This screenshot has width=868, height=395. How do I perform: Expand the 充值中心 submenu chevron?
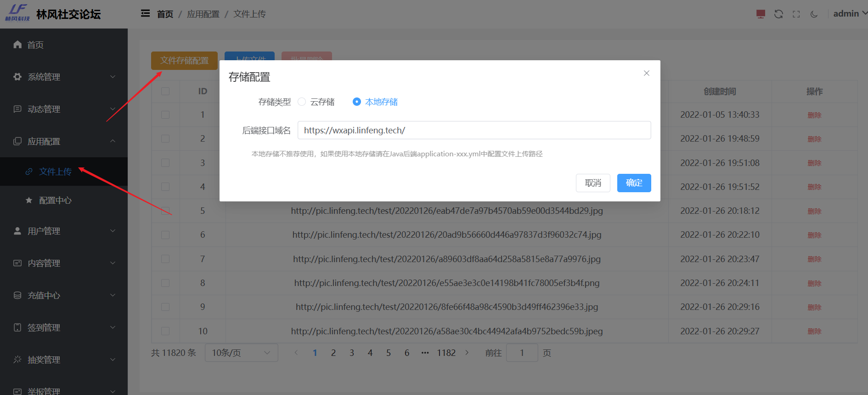coord(113,295)
